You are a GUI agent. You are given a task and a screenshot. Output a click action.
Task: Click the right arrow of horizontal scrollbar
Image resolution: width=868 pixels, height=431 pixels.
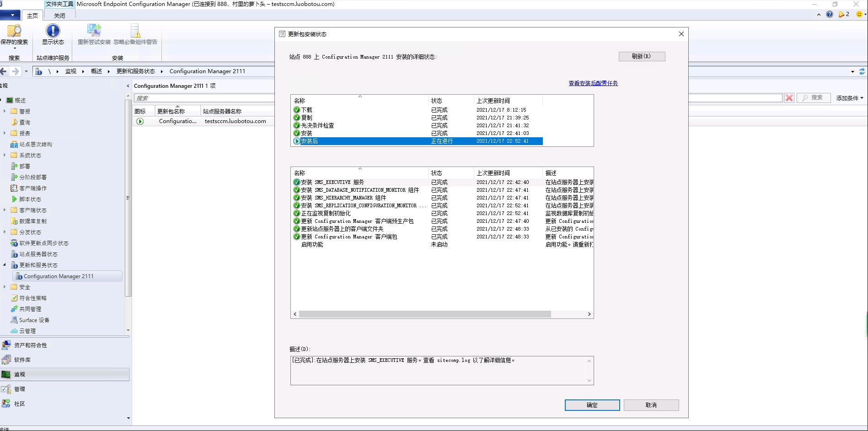click(x=589, y=314)
